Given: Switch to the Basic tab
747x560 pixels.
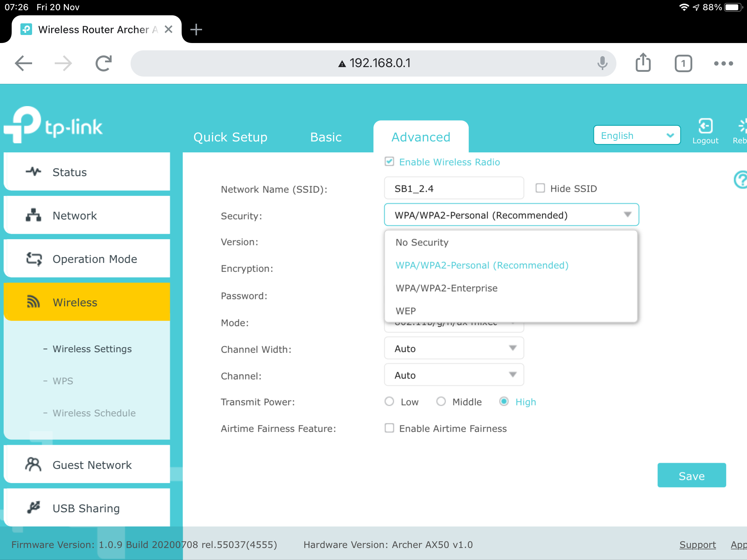Looking at the screenshot, I should coord(326,137).
